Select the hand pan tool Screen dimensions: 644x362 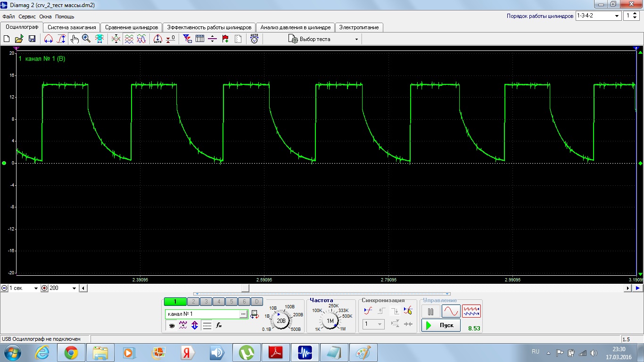pos(74,39)
